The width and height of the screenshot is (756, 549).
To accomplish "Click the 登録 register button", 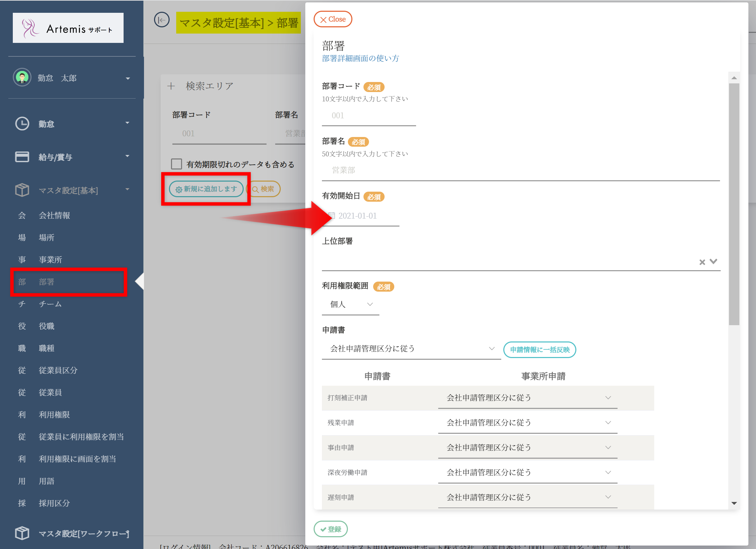I will point(331,529).
